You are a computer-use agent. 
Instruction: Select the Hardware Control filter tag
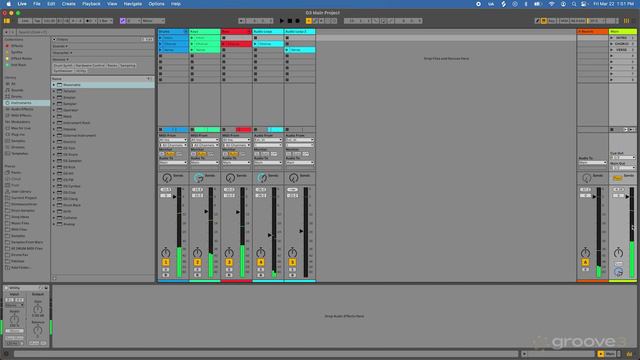pyautogui.click(x=90, y=66)
